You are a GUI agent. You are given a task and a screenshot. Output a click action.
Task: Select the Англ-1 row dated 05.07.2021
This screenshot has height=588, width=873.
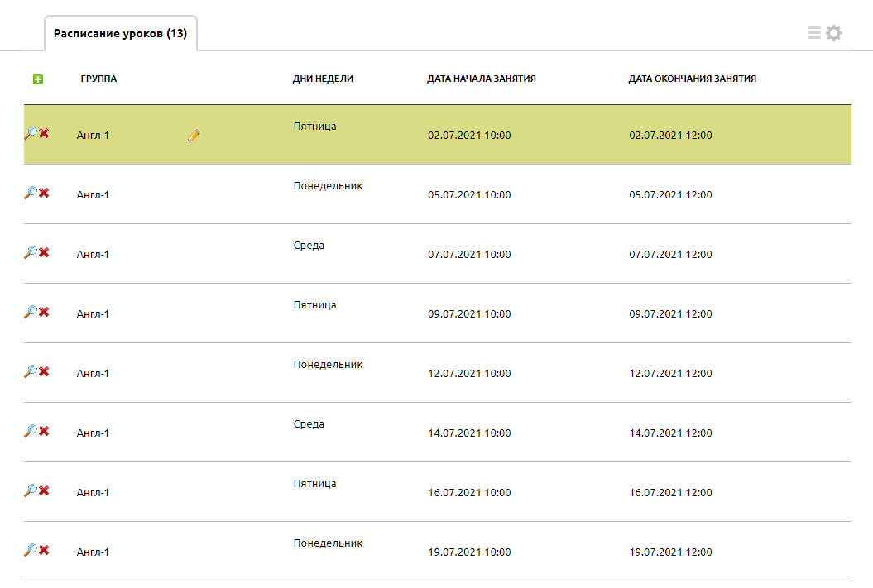click(x=93, y=195)
